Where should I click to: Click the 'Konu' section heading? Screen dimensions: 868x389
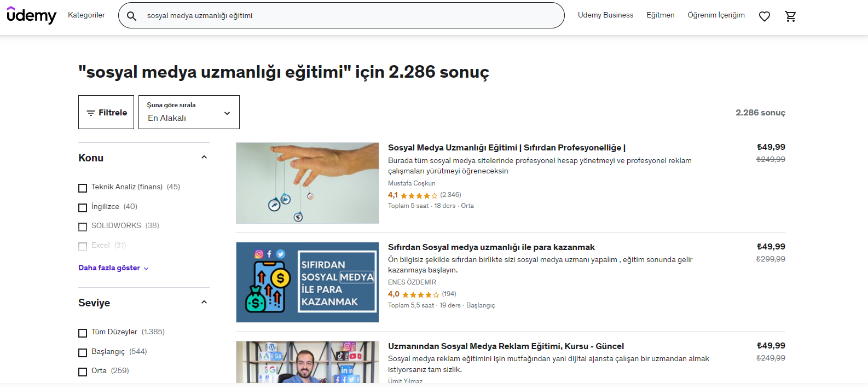tap(91, 158)
